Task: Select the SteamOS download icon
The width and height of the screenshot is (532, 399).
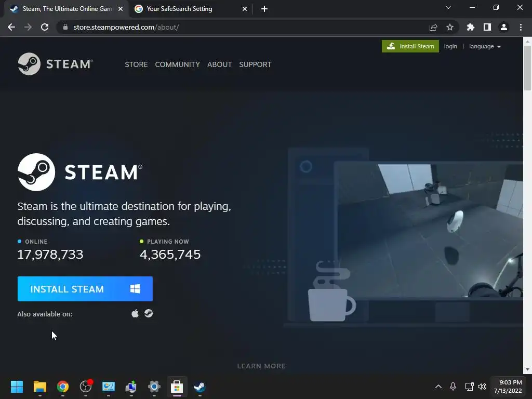Action: [x=148, y=313]
